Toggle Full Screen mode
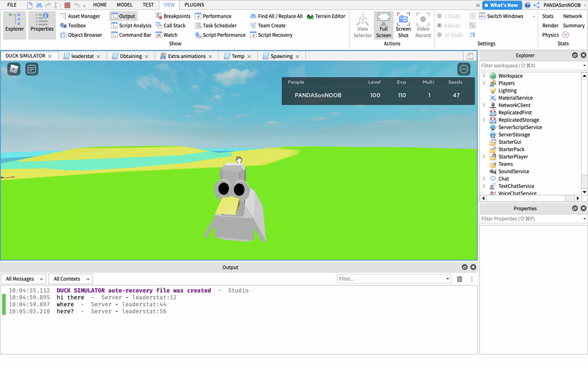588x367 pixels. [383, 25]
